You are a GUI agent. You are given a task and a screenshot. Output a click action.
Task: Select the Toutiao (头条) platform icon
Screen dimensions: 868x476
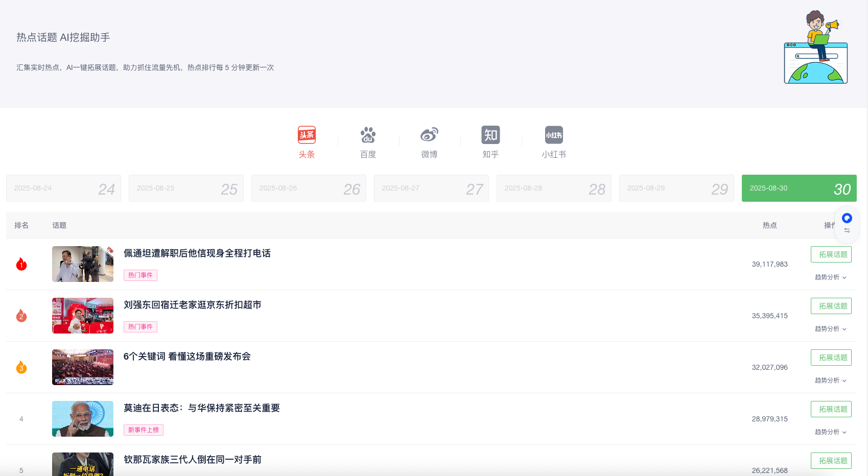point(307,135)
